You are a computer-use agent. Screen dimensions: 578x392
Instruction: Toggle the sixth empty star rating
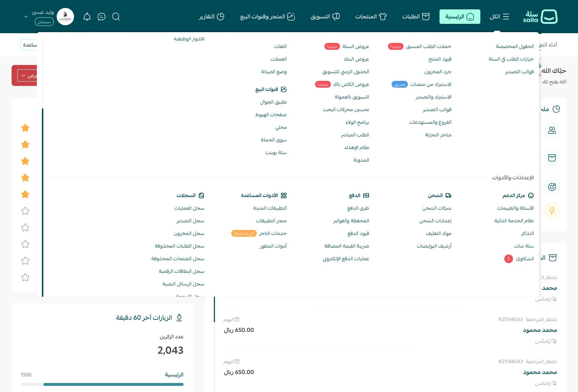pyautogui.click(x=25, y=211)
